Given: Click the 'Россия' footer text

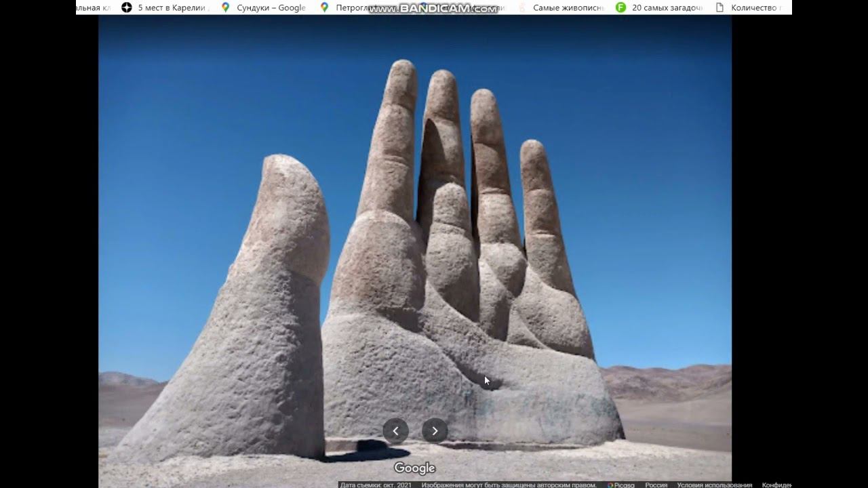Looking at the screenshot, I should 656,485.
